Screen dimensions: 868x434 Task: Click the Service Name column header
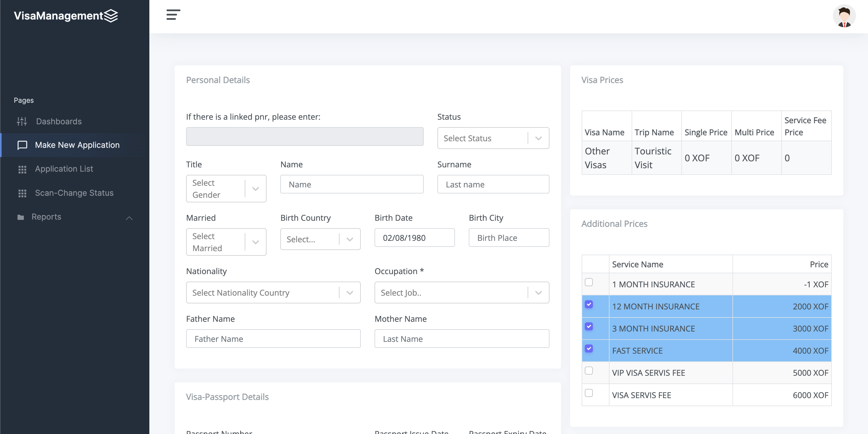click(x=671, y=264)
